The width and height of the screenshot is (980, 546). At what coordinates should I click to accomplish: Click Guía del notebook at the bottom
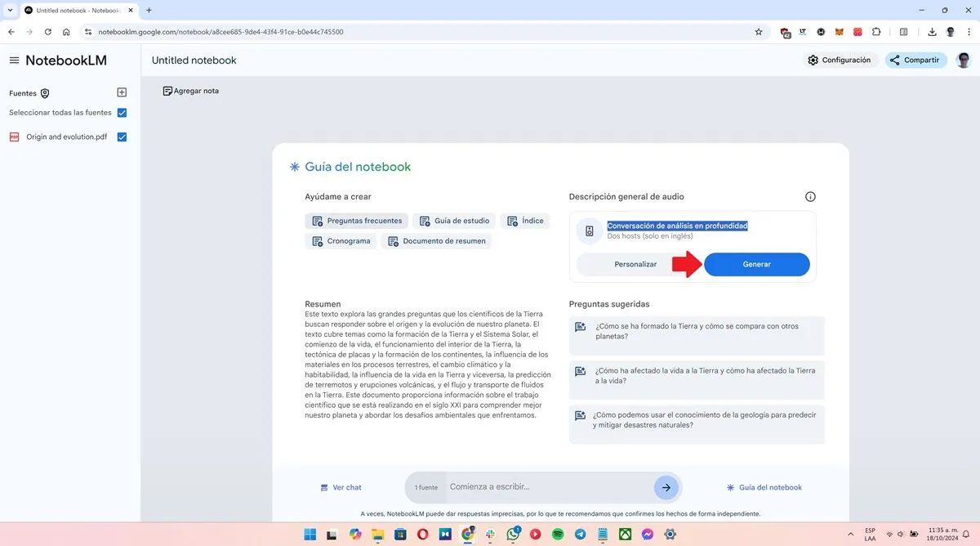[x=764, y=488]
